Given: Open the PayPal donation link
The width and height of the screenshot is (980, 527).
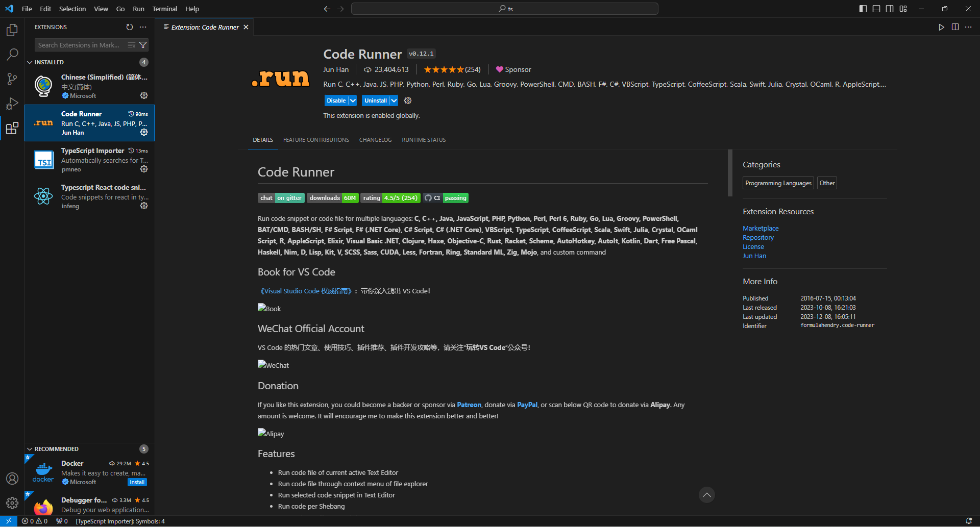Looking at the screenshot, I should point(527,405).
